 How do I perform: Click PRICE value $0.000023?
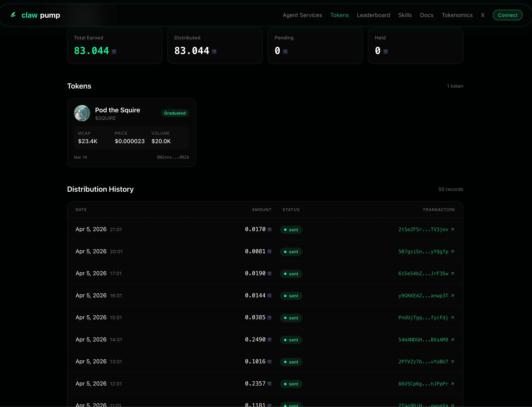[x=130, y=141]
